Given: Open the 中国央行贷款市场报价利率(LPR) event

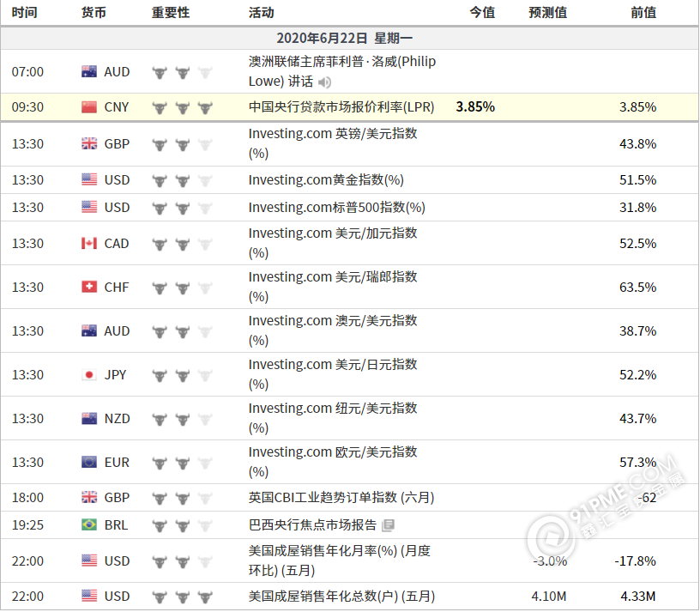Looking at the screenshot, I should click(341, 107).
